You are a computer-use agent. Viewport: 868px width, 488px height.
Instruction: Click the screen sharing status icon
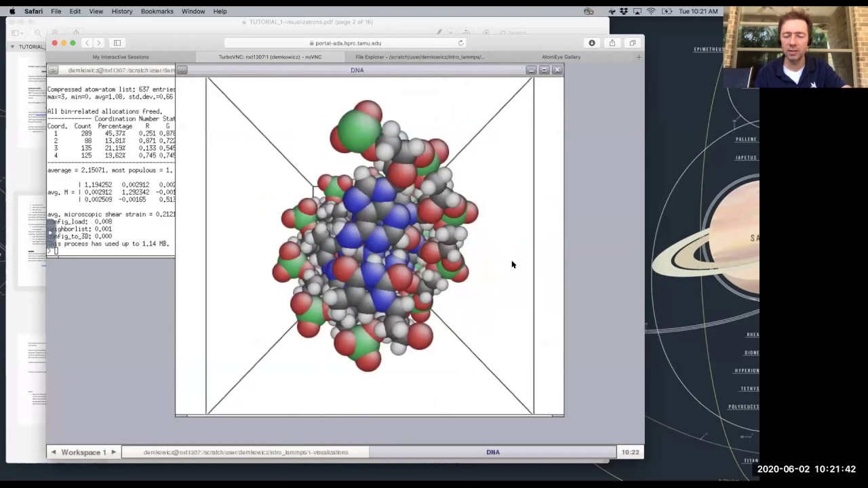pos(589,11)
